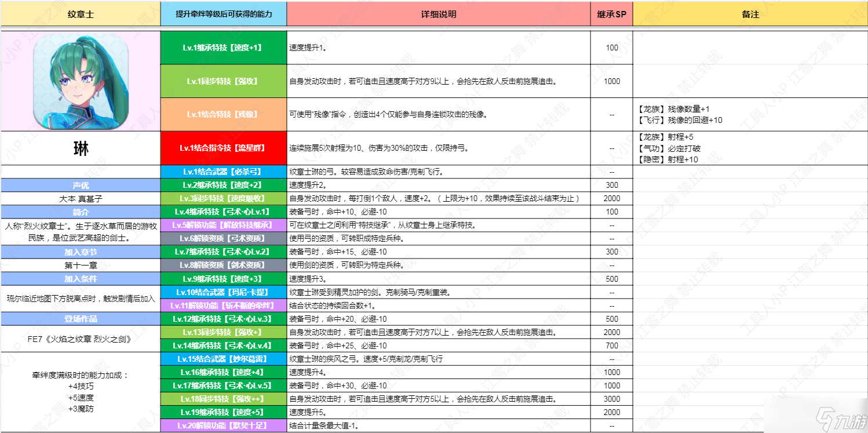Click the Lv.2继承特技【速度+2】 cell
868x433 pixels.
(x=224, y=185)
